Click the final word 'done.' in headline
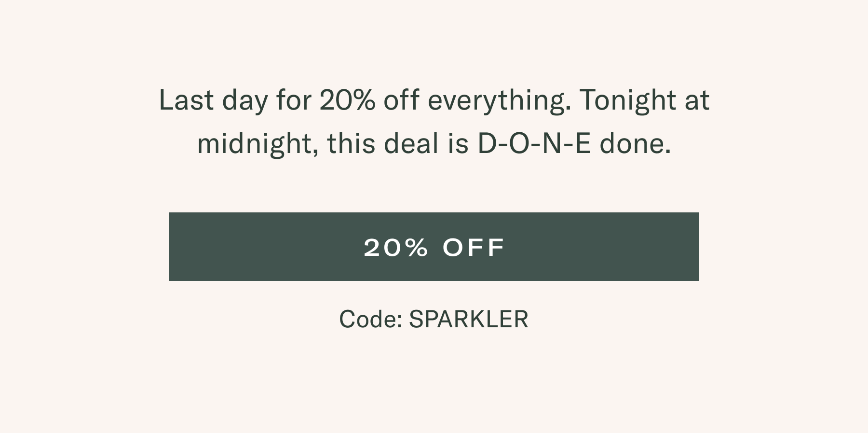Viewport: 868px width, 433px height. pyautogui.click(x=635, y=144)
